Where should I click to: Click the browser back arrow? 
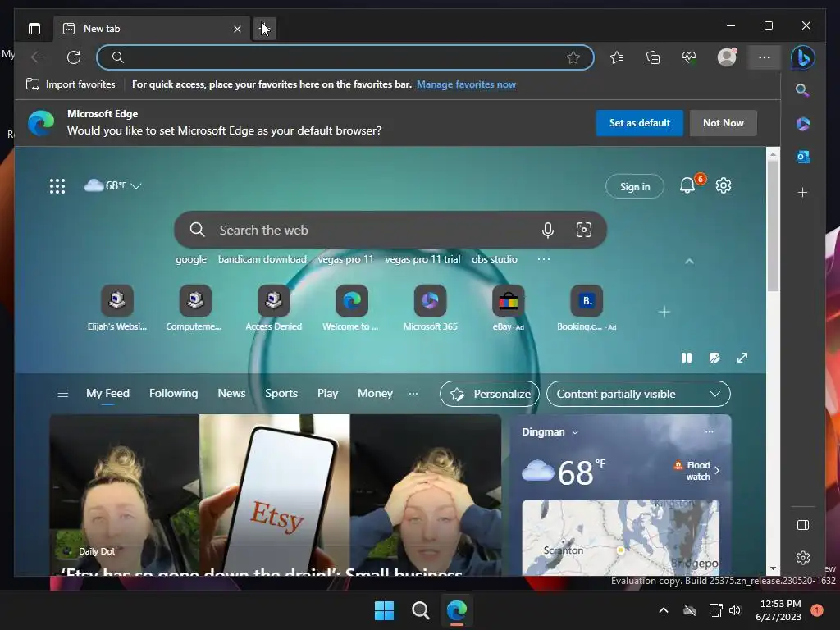[x=38, y=57]
